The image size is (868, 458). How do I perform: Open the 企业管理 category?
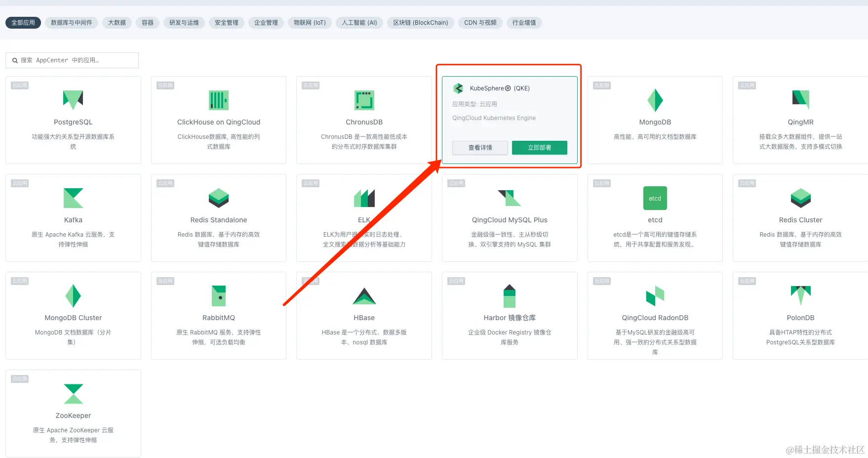[x=266, y=23]
